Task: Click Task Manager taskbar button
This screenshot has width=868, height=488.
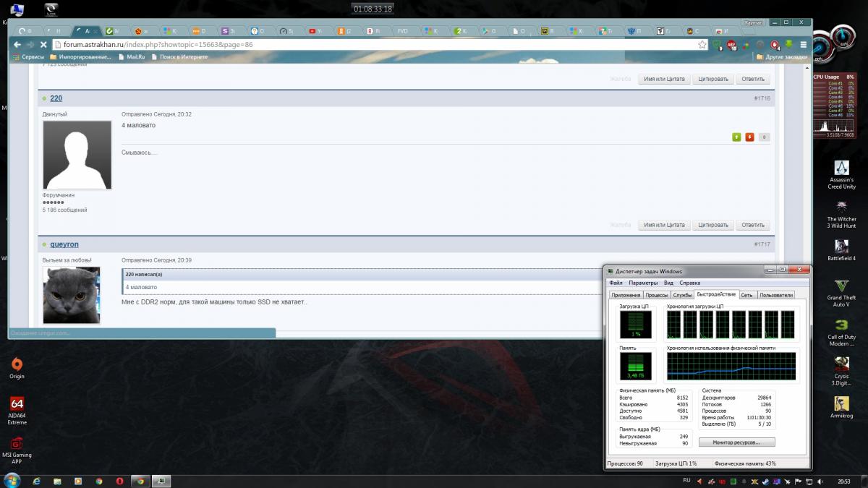Action: [161, 481]
